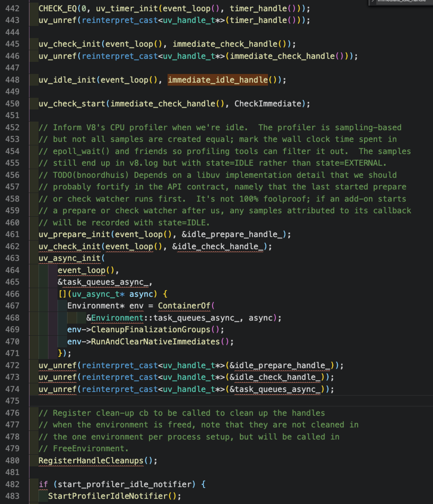Click uv_check_init on line 445
433x504 pixels.
(x=70, y=44)
